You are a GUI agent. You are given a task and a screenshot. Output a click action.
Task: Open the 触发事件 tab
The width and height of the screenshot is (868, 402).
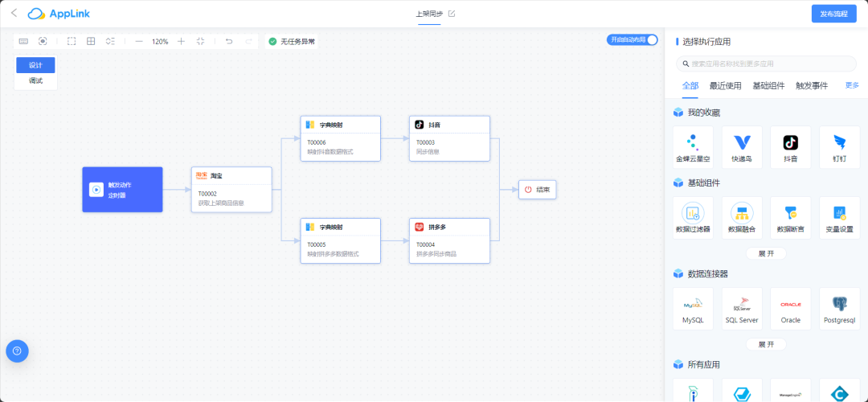click(x=812, y=85)
